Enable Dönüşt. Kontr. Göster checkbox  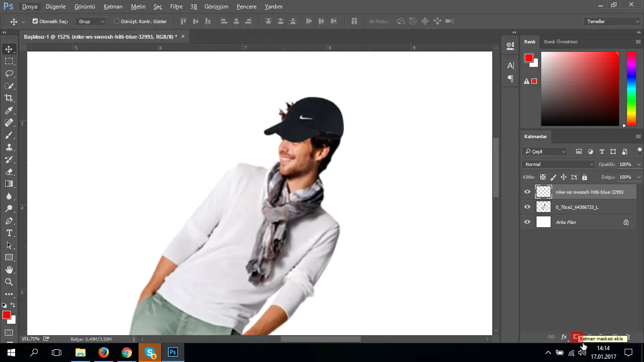click(x=117, y=21)
